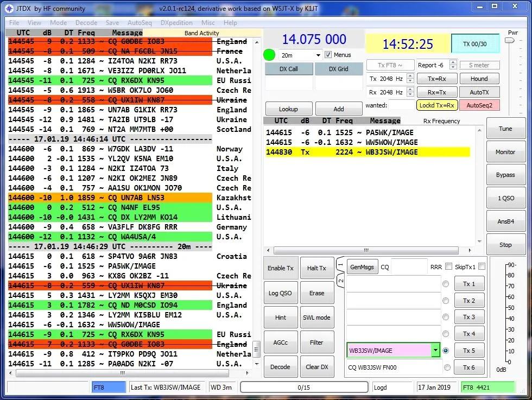
Task: Increase Tx frequency with up arrow
Action: [x=410, y=76]
